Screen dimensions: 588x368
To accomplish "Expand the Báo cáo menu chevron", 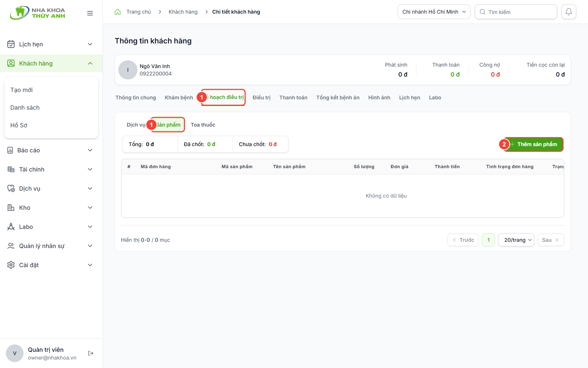I will coord(90,150).
